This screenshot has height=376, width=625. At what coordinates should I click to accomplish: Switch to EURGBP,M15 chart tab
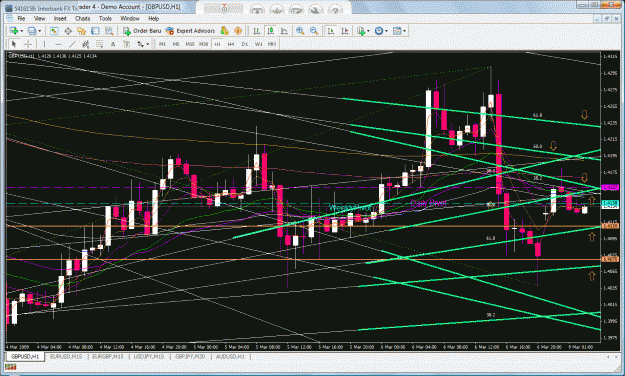(108, 356)
